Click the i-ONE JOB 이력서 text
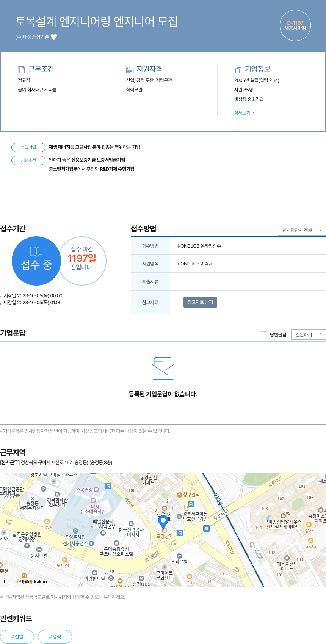The width and height of the screenshot is (326, 644). pyautogui.click(x=195, y=264)
